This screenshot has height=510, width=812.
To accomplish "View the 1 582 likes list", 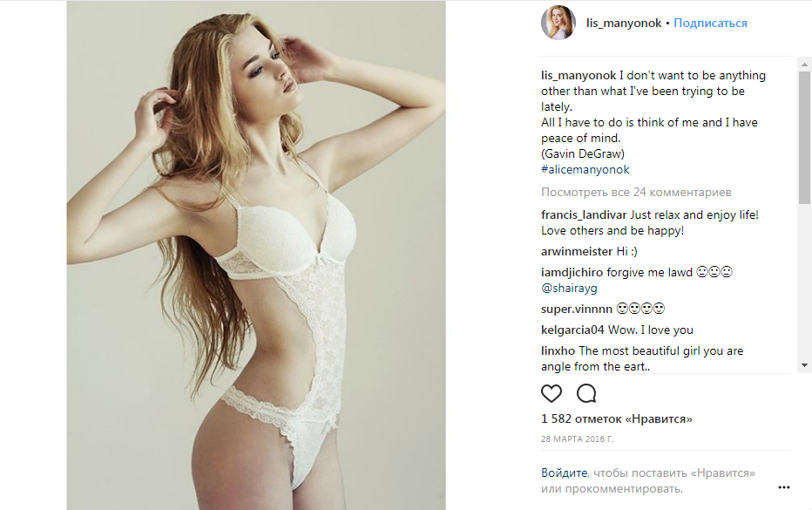I will pyautogui.click(x=616, y=418).
